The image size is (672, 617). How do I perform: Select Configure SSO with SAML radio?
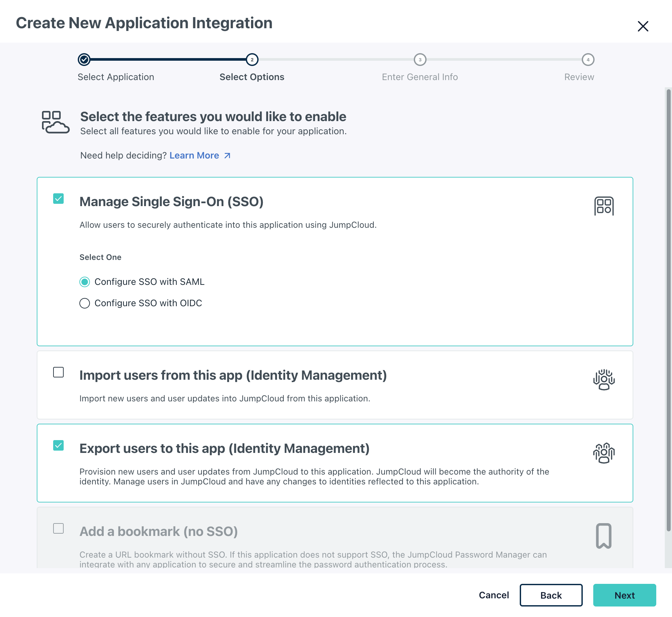click(85, 282)
